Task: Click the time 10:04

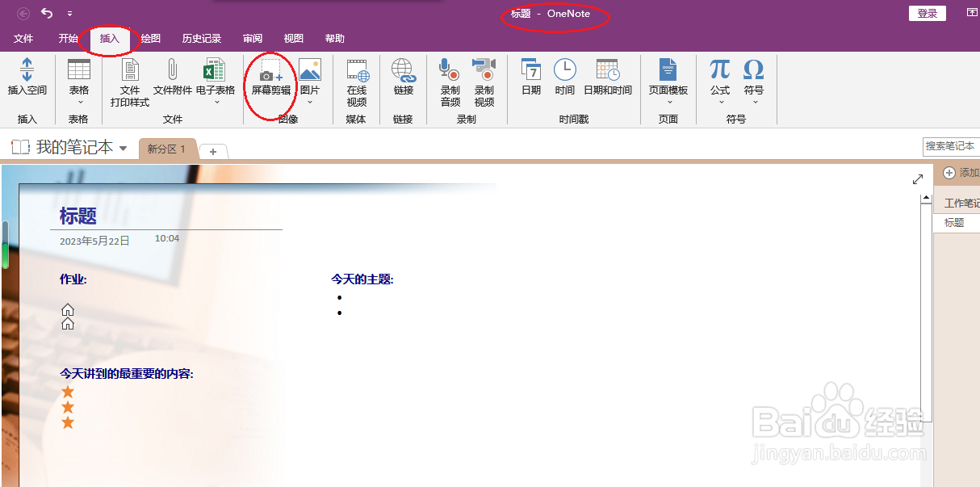Action: click(x=167, y=239)
